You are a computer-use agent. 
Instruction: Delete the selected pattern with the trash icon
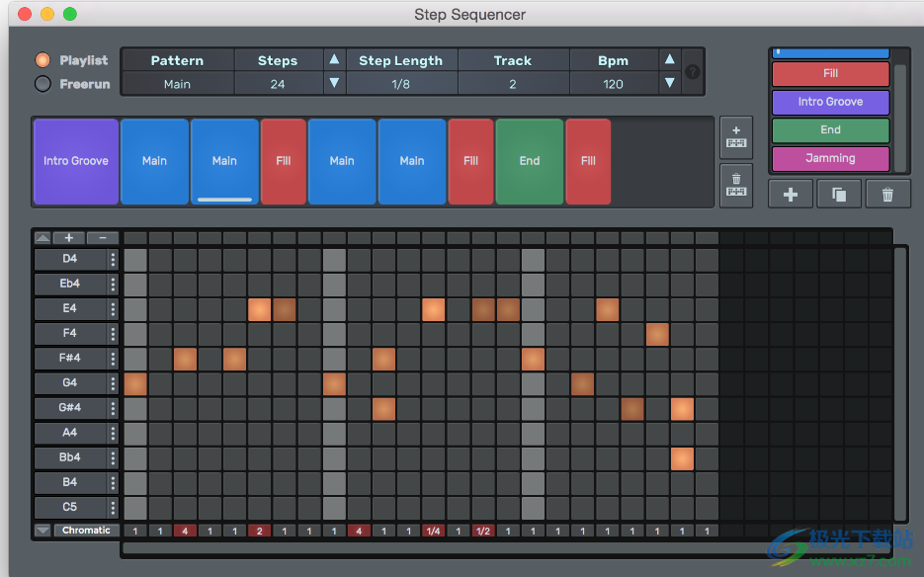(887, 194)
